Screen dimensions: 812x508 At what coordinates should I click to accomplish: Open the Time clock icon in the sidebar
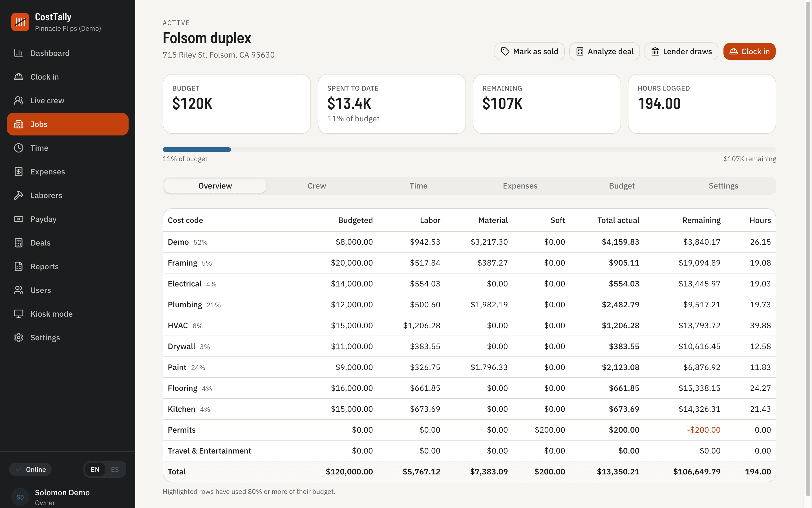(x=18, y=148)
